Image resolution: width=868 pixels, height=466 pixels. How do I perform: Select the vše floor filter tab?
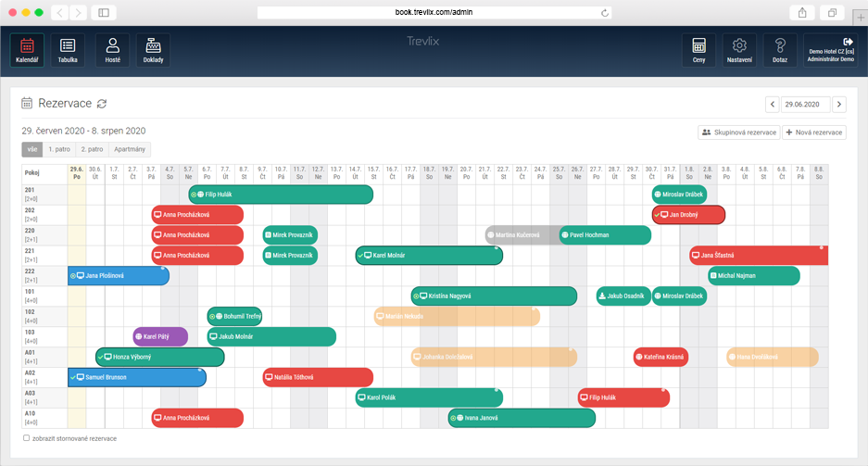coord(32,149)
